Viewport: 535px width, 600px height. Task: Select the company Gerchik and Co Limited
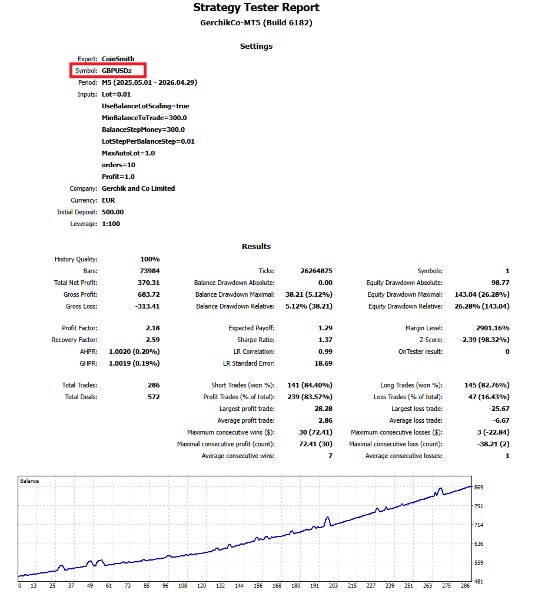pos(138,189)
